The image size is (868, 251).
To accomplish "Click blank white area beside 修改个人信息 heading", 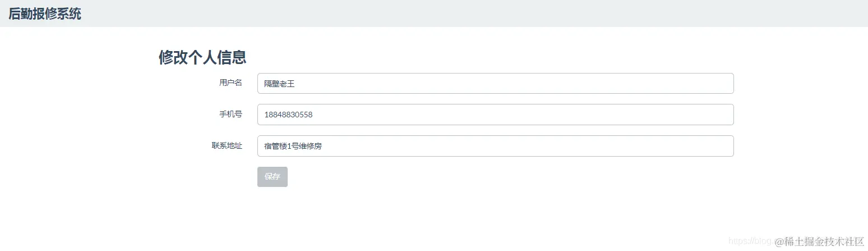I will (x=449, y=57).
